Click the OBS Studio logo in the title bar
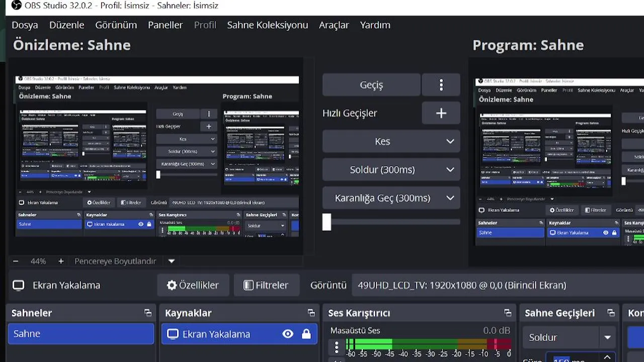The image size is (644, 362). 16,6
